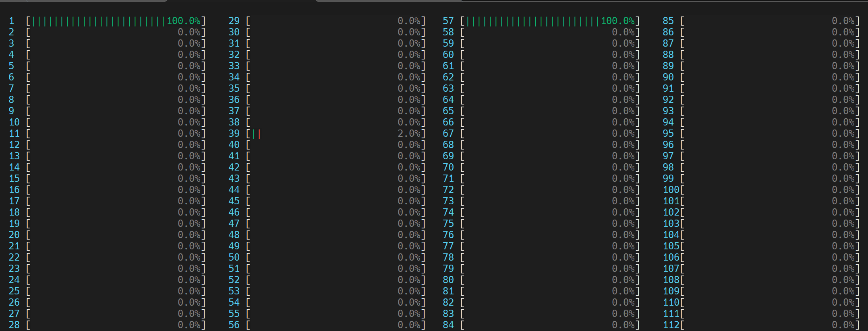Image resolution: width=868 pixels, height=331 pixels.
Task: Click the 0.0% value for CPU 2
Action: coord(189,32)
